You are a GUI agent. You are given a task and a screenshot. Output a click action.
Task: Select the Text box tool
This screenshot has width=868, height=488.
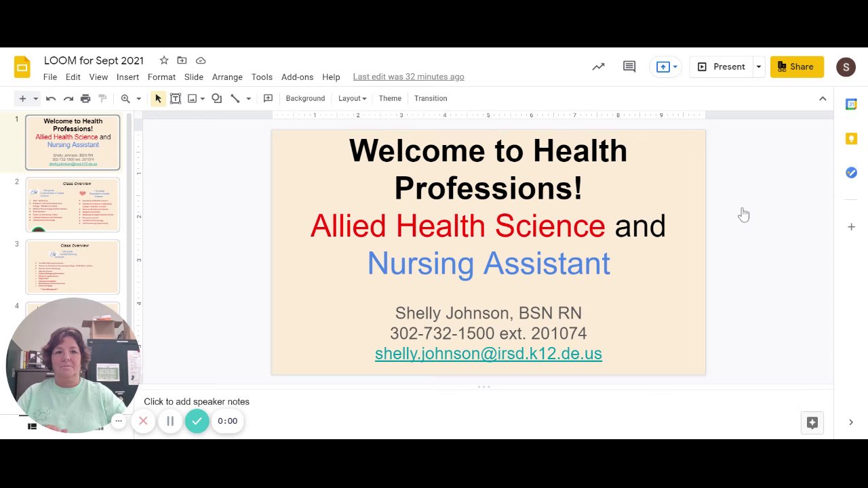point(176,98)
